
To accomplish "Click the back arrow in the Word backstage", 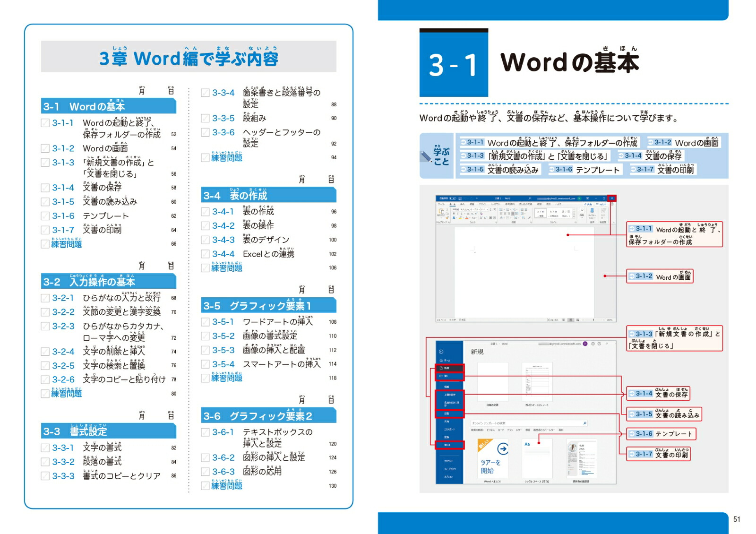I will 441,352.
